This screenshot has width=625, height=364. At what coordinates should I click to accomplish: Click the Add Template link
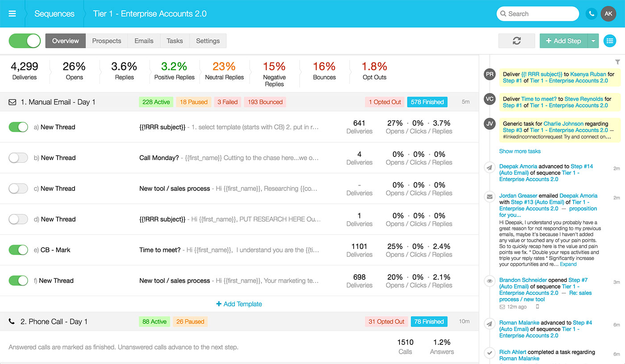tap(239, 304)
